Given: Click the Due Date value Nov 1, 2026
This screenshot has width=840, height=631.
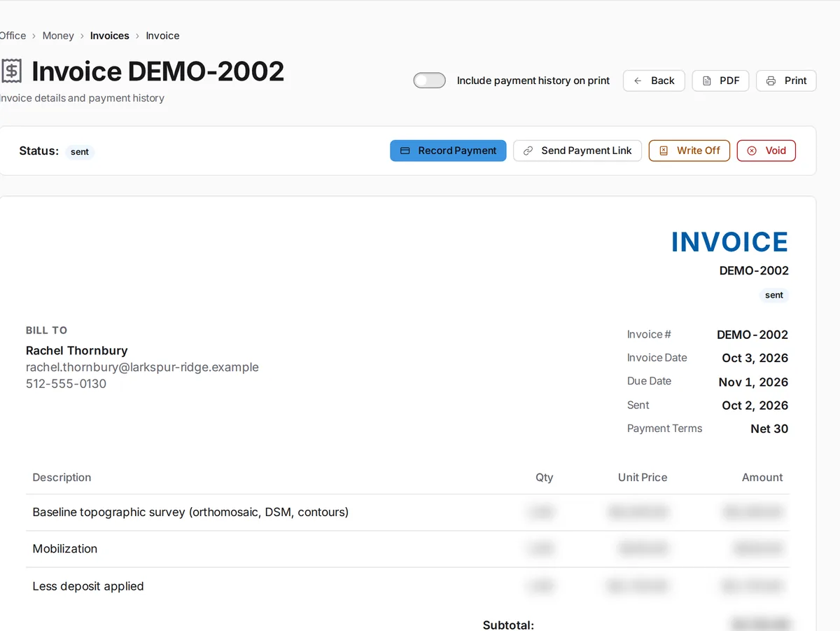Looking at the screenshot, I should (x=753, y=382).
